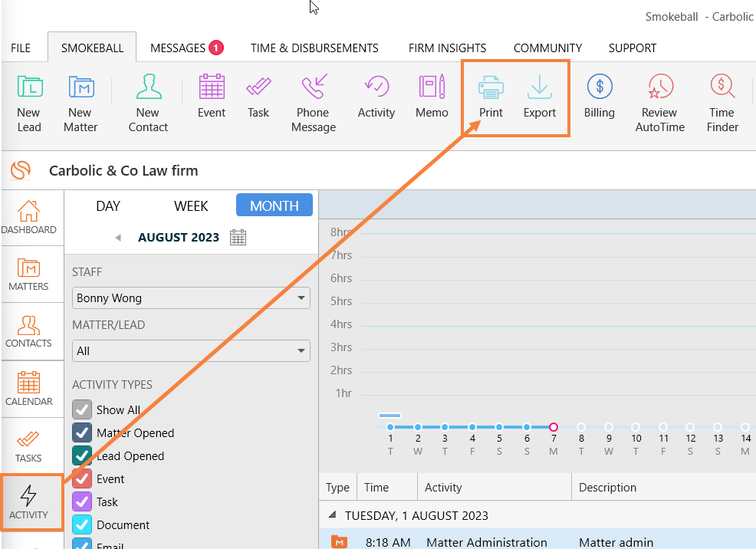Go to previous month with left arrow
756x549 pixels.
point(118,238)
